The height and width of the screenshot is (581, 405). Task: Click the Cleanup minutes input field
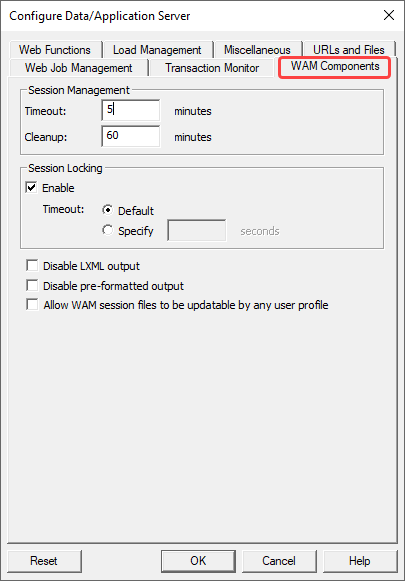coord(131,136)
